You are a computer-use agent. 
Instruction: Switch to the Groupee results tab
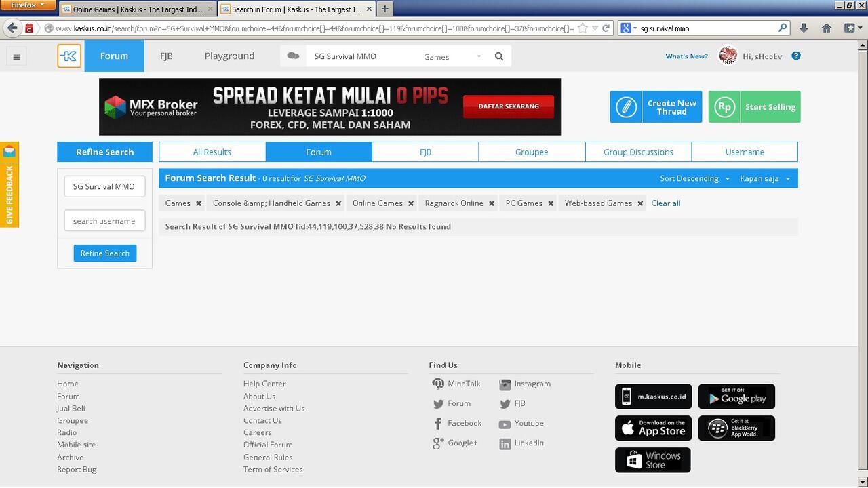[x=532, y=152]
